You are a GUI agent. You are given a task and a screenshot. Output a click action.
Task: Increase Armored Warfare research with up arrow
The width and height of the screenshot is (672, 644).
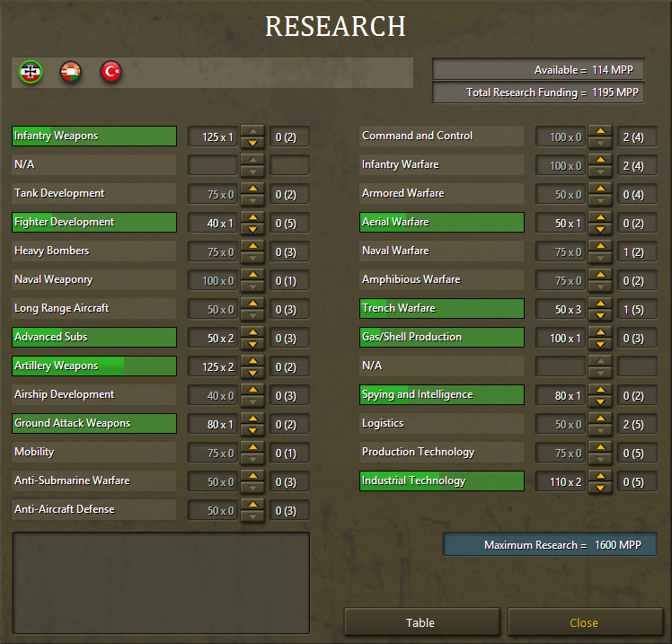pos(600,189)
